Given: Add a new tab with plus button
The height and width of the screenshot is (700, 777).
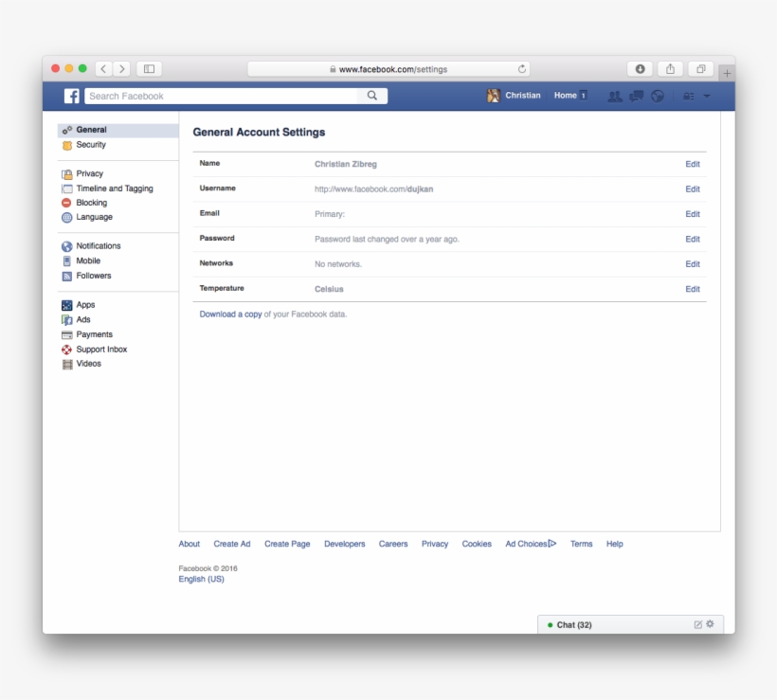Looking at the screenshot, I should click(727, 73).
